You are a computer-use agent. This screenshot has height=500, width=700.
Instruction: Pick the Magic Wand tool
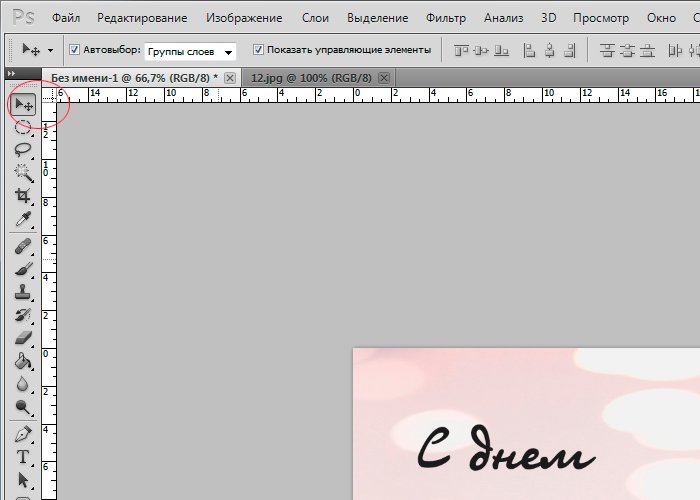pos(22,172)
